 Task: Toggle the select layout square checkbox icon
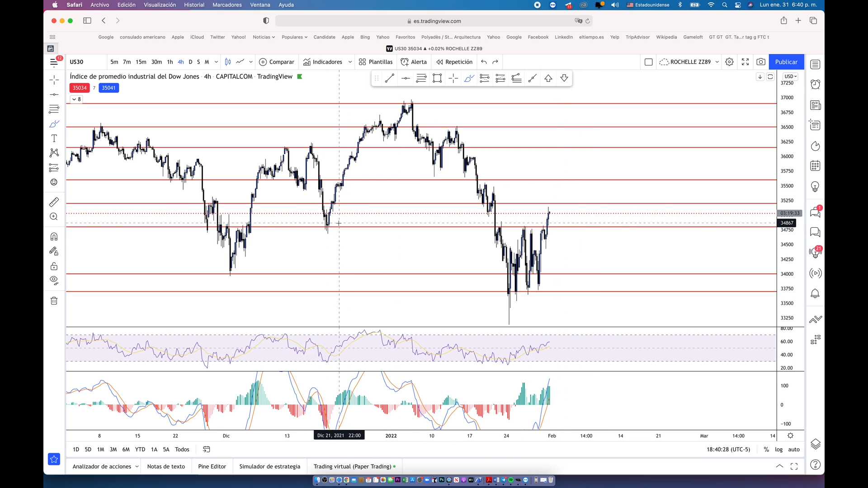click(x=648, y=62)
